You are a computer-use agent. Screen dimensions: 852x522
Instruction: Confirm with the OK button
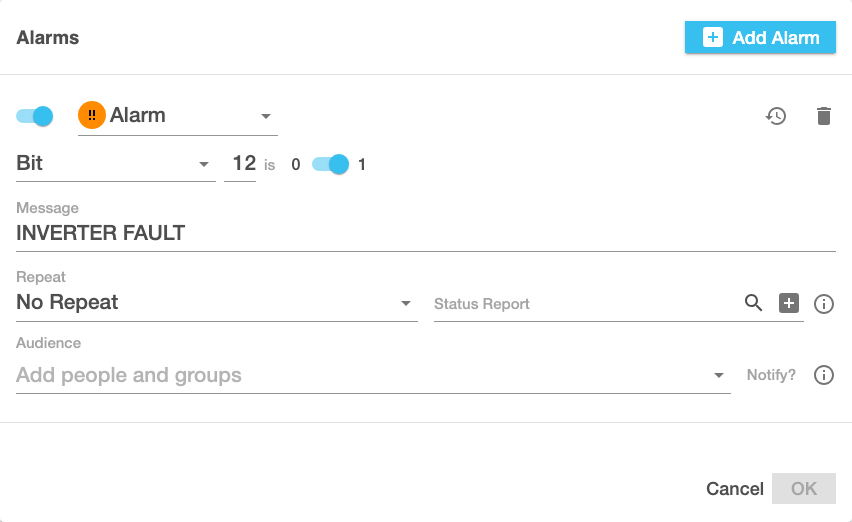(803, 488)
